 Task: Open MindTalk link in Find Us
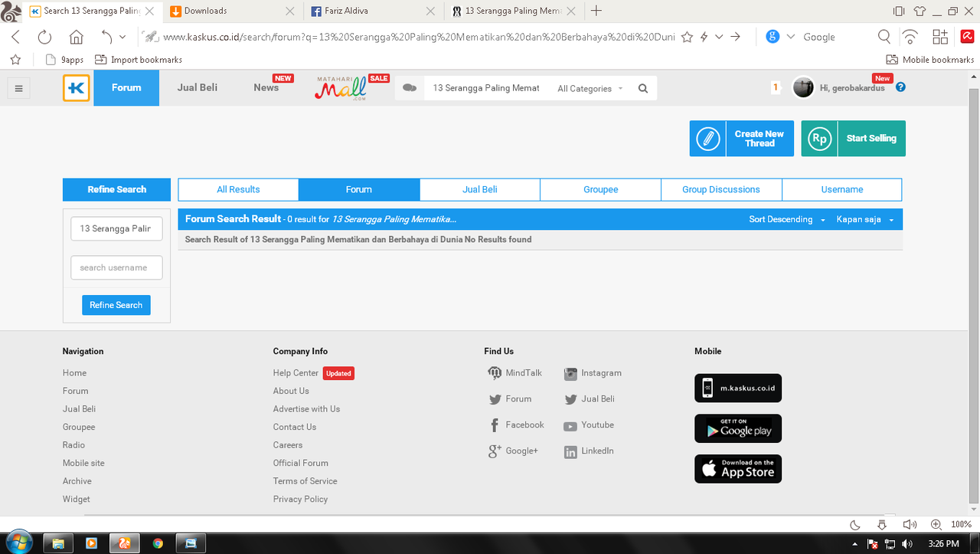(515, 373)
